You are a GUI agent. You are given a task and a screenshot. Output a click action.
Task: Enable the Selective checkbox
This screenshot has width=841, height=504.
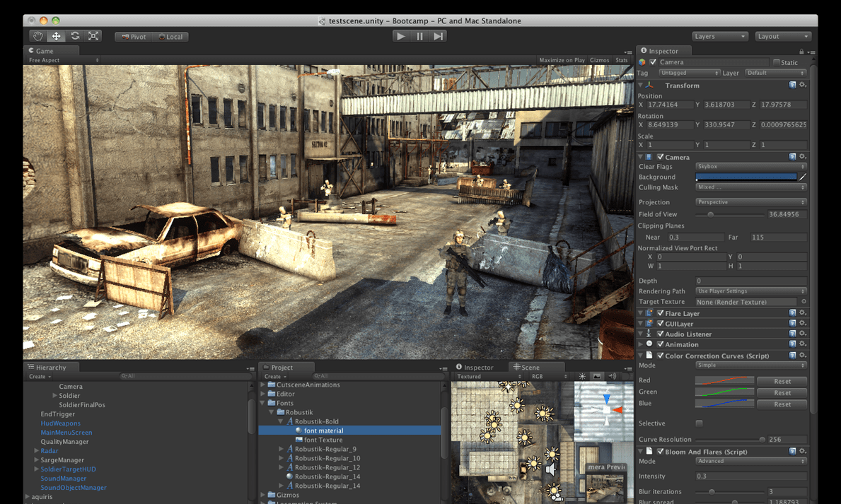click(699, 423)
